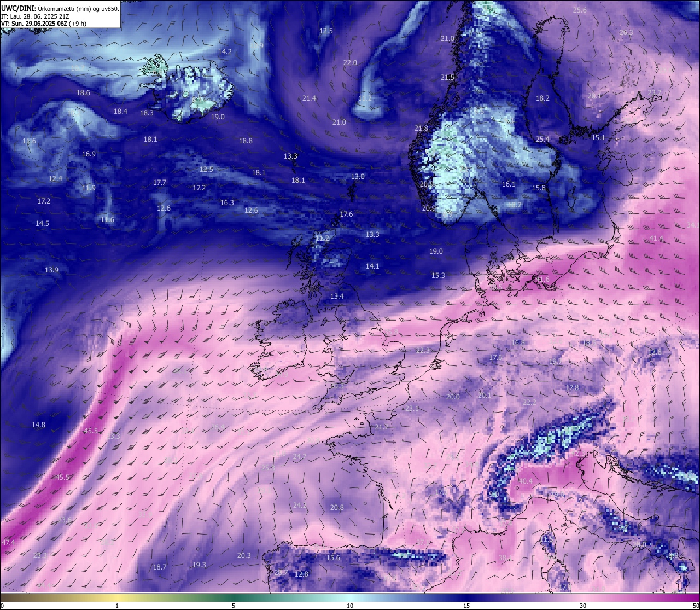Click the 21.4 value label

[x=309, y=98]
